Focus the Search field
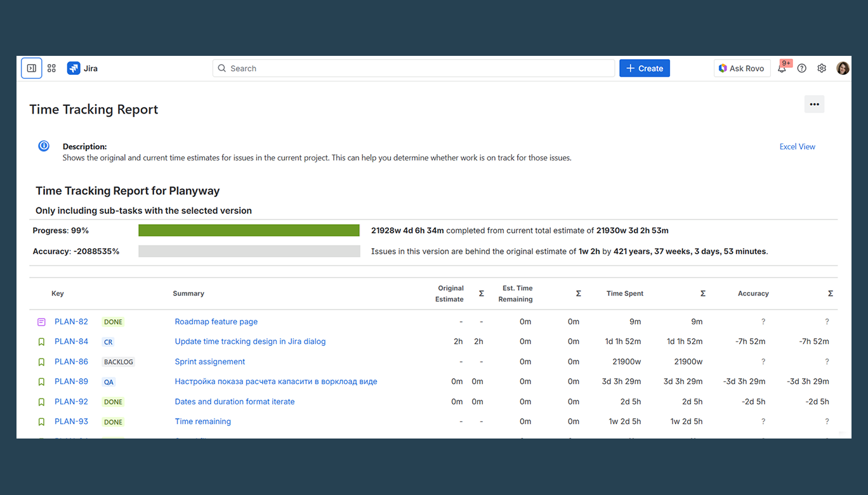This screenshot has height=495, width=868. click(x=414, y=69)
